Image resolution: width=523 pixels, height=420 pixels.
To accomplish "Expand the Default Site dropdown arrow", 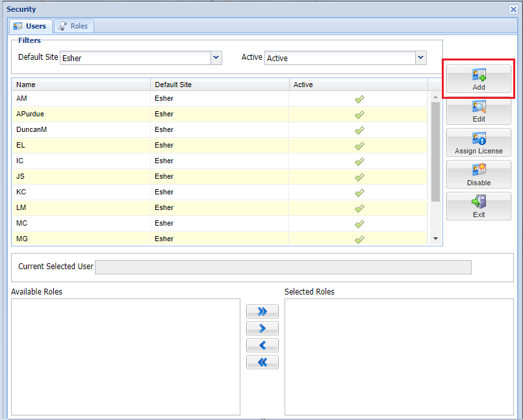I will point(216,58).
